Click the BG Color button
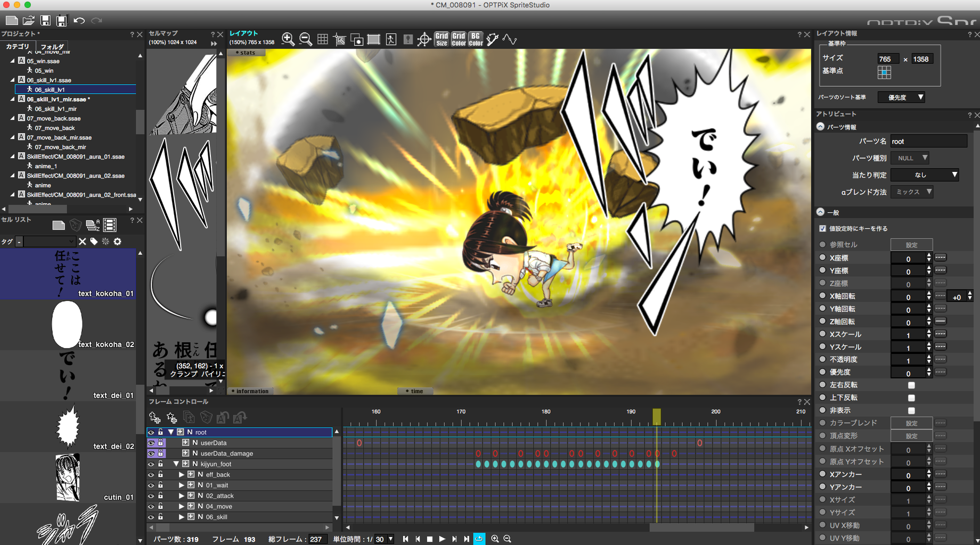Viewport: 980px width, 545px height. coord(476,39)
